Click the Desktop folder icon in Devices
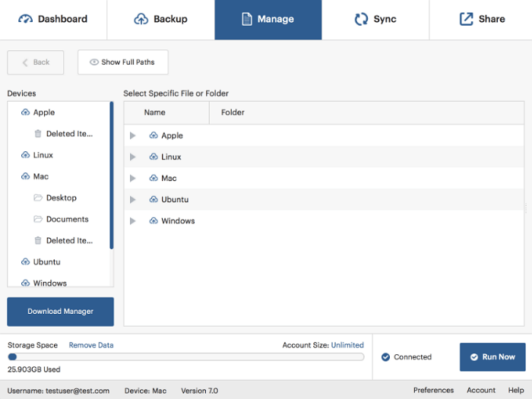The width and height of the screenshot is (532, 399). click(38, 198)
